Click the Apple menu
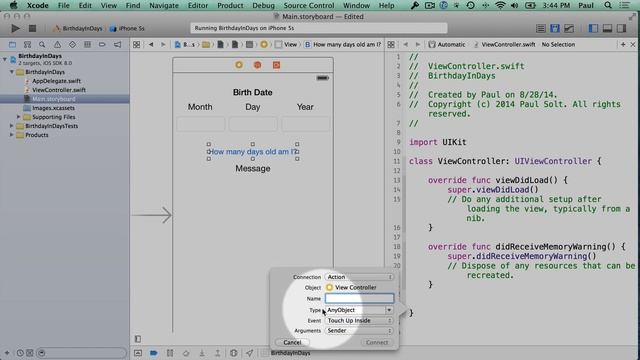 click(13, 5)
